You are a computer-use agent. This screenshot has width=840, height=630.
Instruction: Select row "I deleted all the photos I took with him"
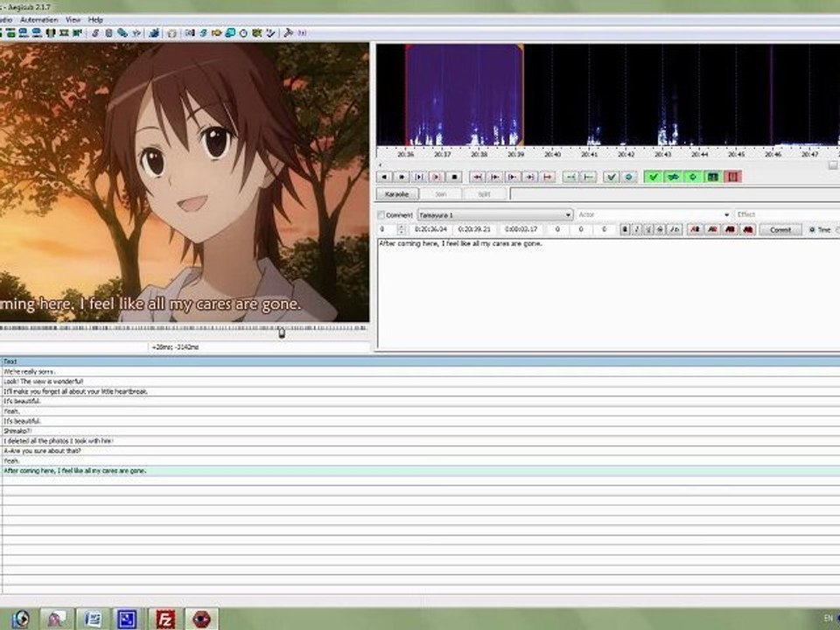click(x=420, y=441)
